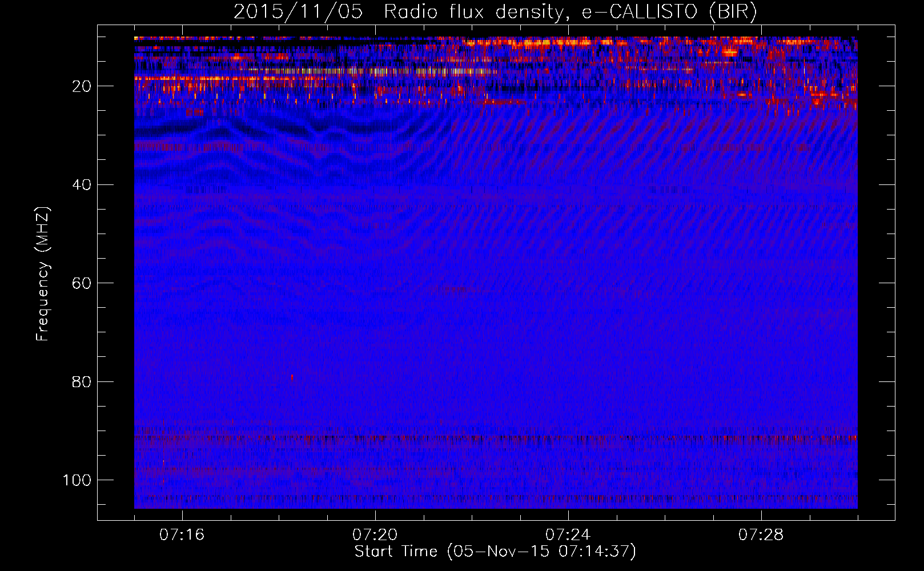Click the isolated red spot near 80 MHz
Screen dimensions: 924x571
coord(292,377)
